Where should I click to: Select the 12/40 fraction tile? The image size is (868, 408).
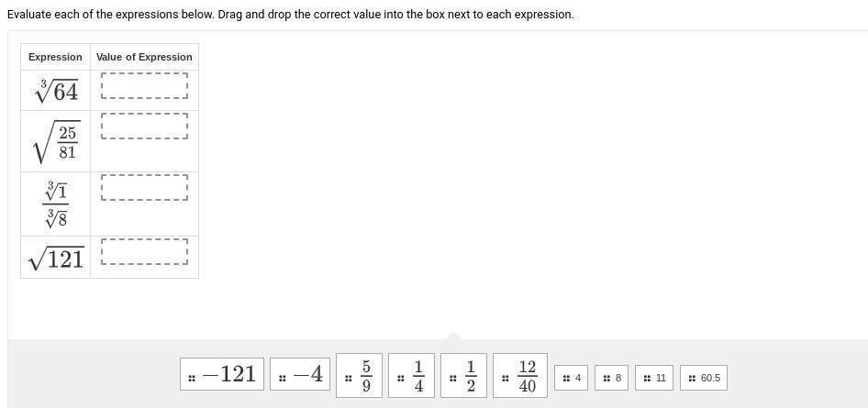click(520, 375)
